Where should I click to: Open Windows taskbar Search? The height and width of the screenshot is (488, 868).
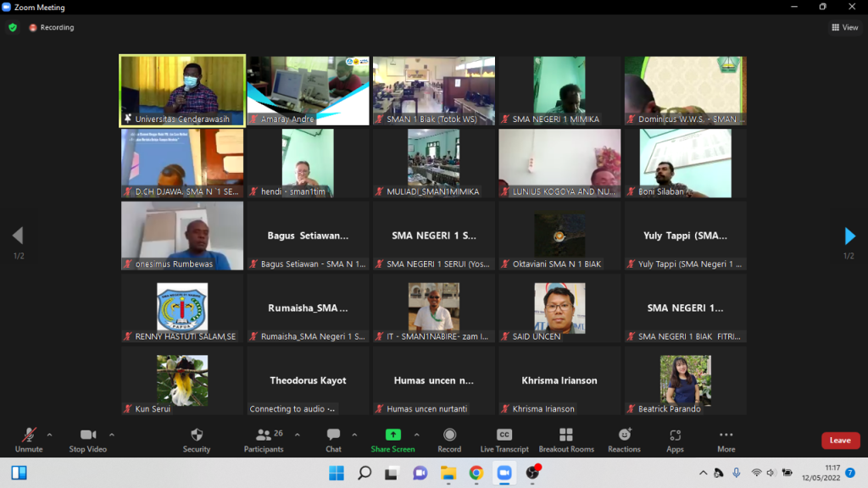[x=364, y=473]
